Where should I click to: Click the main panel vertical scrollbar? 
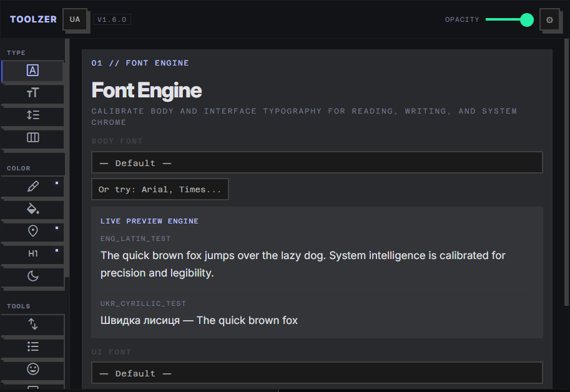[566, 172]
